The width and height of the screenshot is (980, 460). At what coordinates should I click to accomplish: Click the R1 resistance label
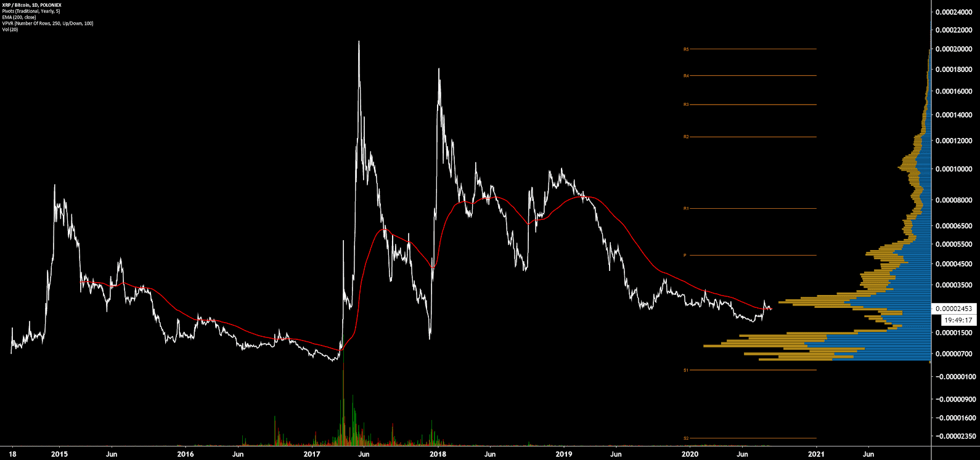pyautogui.click(x=686, y=209)
